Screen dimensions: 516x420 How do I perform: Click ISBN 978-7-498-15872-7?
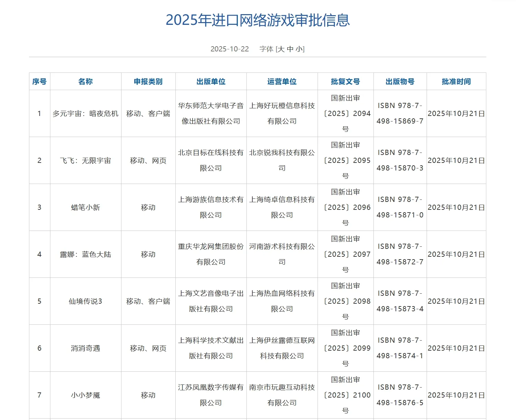[x=400, y=254]
